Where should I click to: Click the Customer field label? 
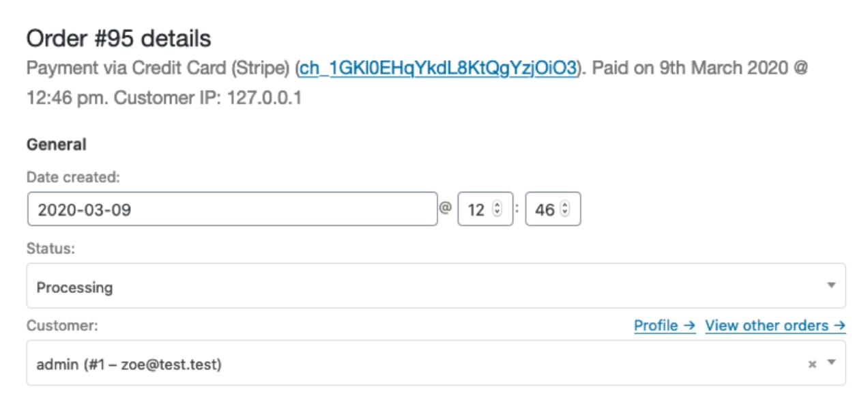[62, 326]
